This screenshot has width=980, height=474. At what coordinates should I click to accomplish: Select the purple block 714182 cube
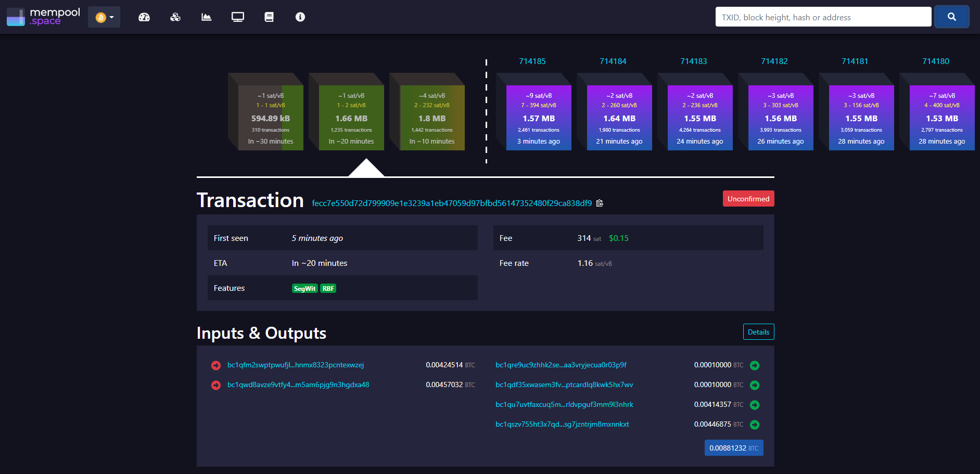781,118
